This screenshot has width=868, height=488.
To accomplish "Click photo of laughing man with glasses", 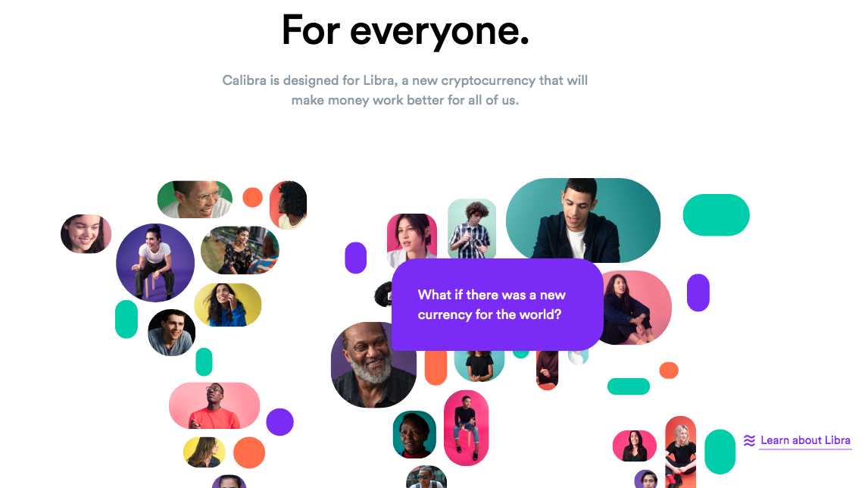I will [x=195, y=199].
